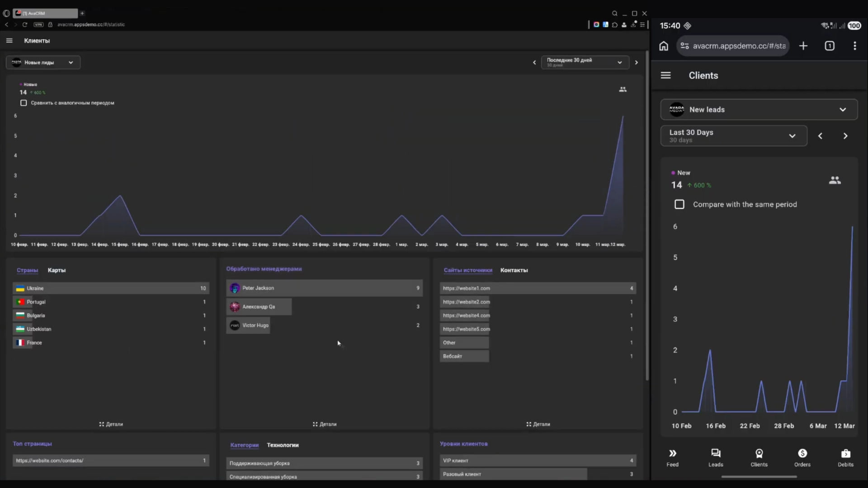Screen dimensions: 868x488
Task: Expand the mobile 'Last 30 Days' dropdown
Action: click(733, 136)
